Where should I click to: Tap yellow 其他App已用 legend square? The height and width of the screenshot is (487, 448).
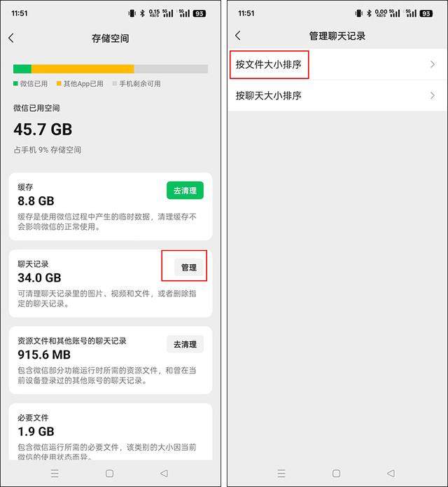point(59,83)
